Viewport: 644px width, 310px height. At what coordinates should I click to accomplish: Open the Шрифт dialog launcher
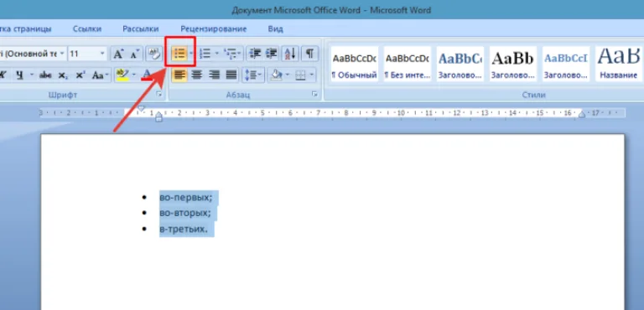point(159,95)
